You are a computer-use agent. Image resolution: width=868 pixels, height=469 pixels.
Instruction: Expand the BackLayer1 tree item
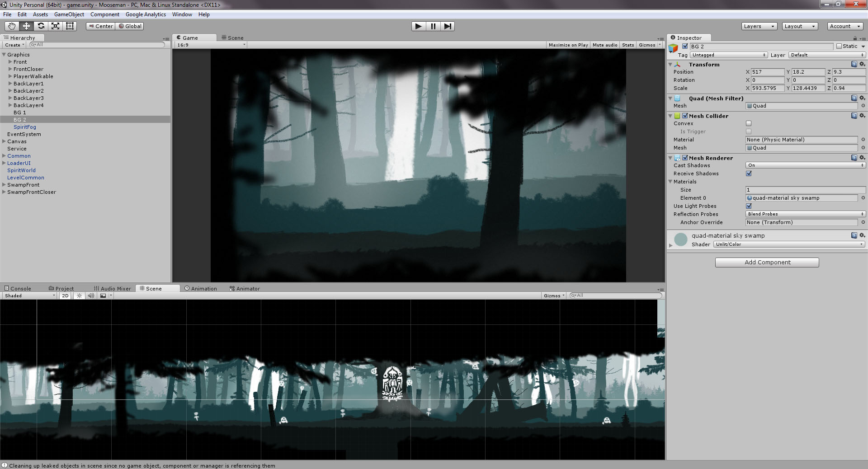[x=10, y=84]
